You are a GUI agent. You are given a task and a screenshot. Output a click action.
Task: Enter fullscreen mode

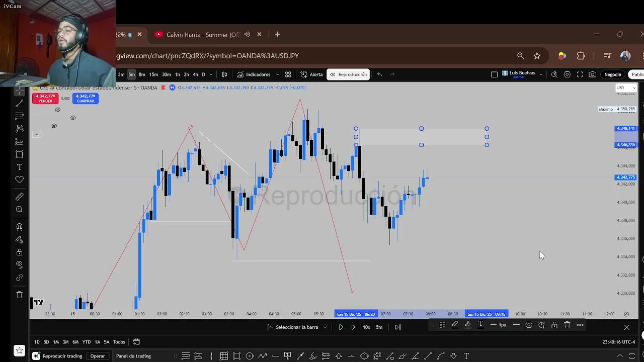pos(580,74)
